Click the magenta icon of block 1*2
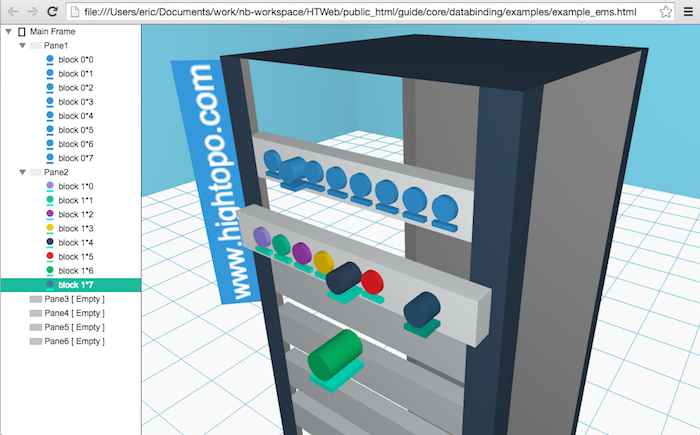 click(50, 214)
